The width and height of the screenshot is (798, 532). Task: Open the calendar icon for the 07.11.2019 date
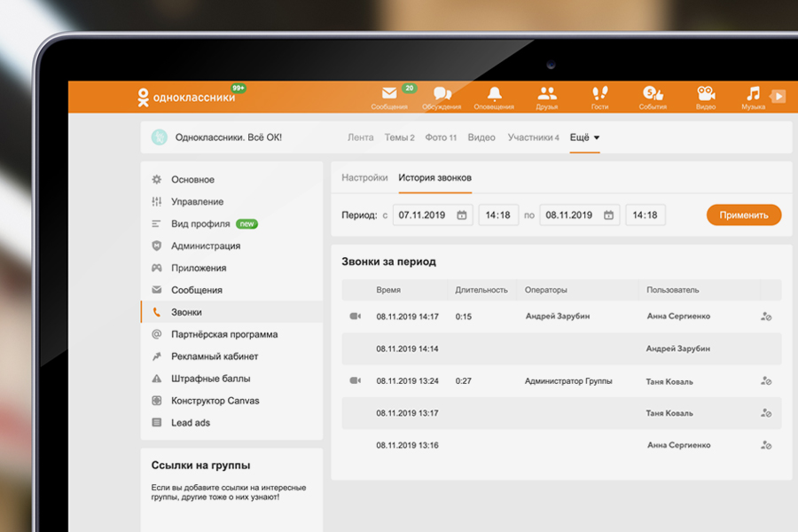[x=462, y=215]
